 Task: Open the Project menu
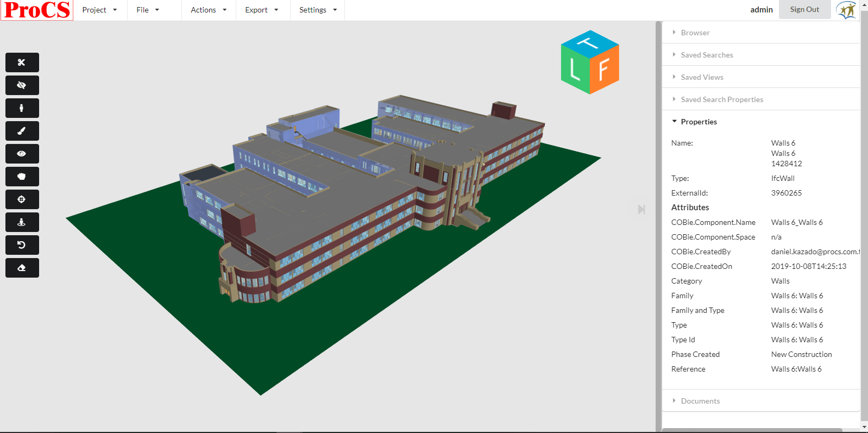pyautogui.click(x=99, y=10)
